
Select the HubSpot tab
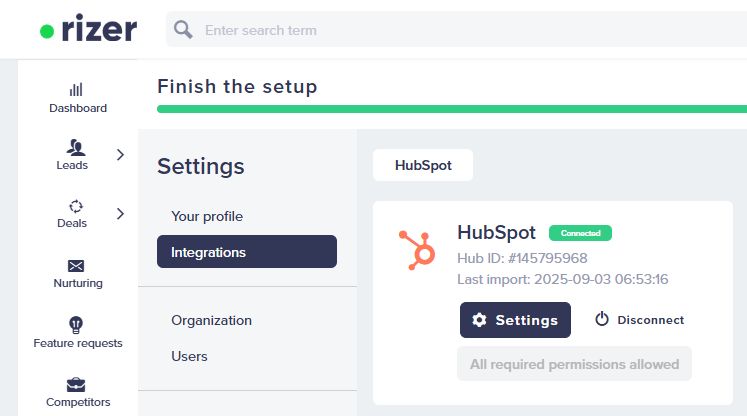(x=423, y=165)
